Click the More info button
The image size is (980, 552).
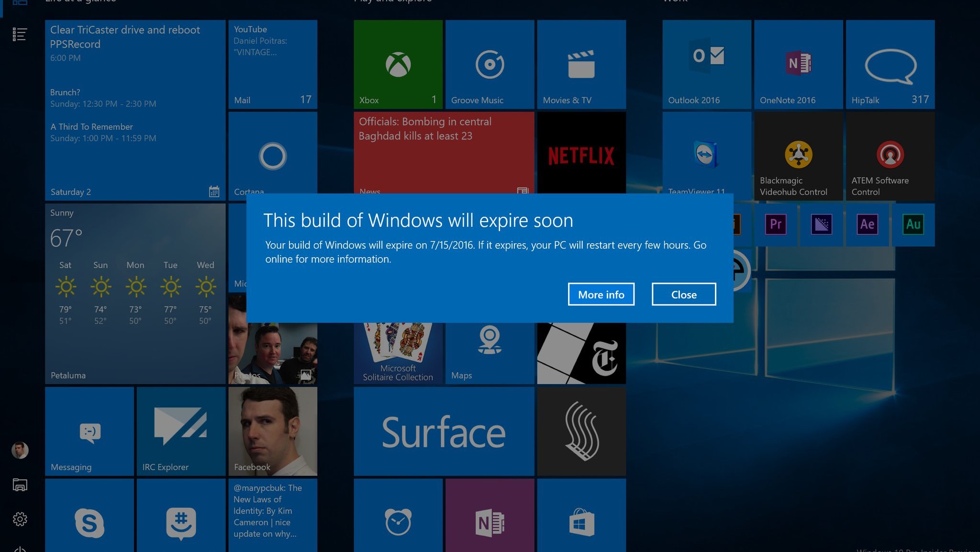coord(601,294)
